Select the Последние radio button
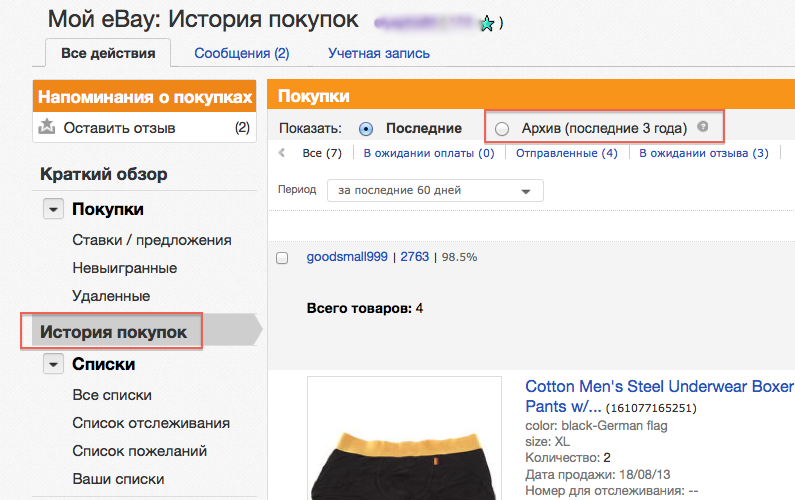This screenshot has height=500, width=795. (x=366, y=129)
